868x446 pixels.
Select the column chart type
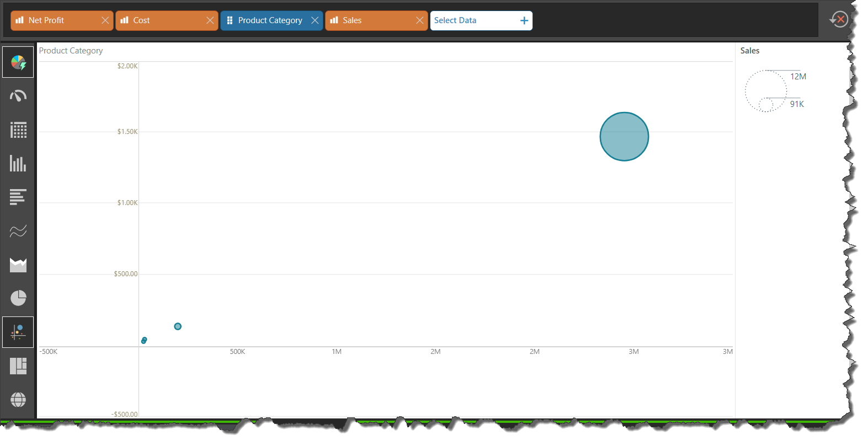click(18, 164)
